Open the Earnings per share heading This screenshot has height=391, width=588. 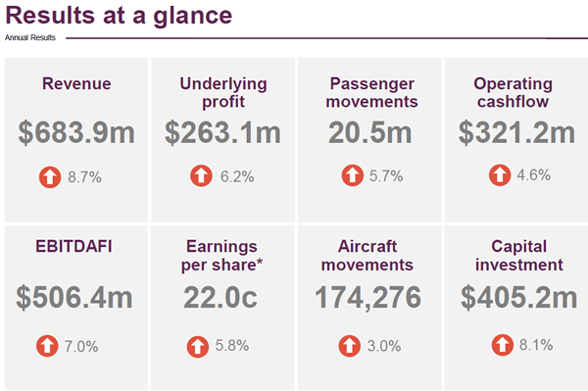tap(222, 256)
